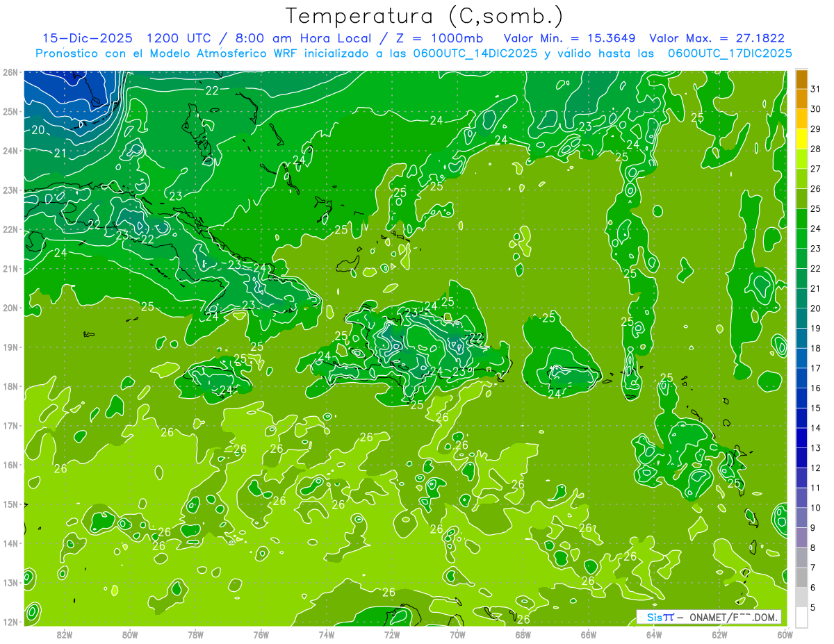Click the 'Z = 1000mb' level text

pyautogui.click(x=434, y=38)
